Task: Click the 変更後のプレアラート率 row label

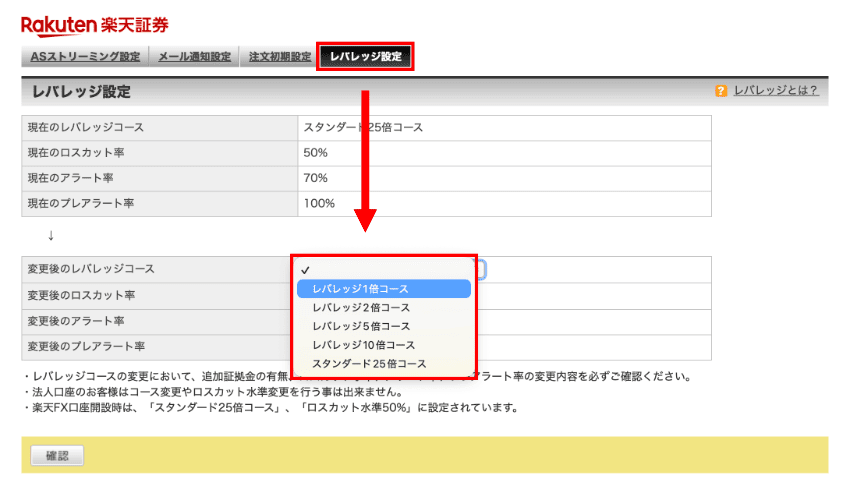Action: tap(86, 346)
